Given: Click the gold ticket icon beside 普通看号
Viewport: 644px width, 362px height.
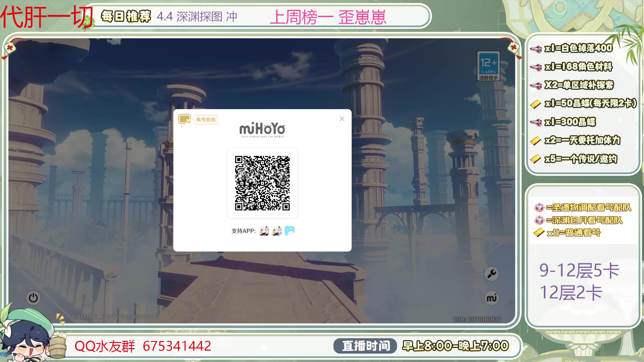Looking at the screenshot, I should [539, 233].
